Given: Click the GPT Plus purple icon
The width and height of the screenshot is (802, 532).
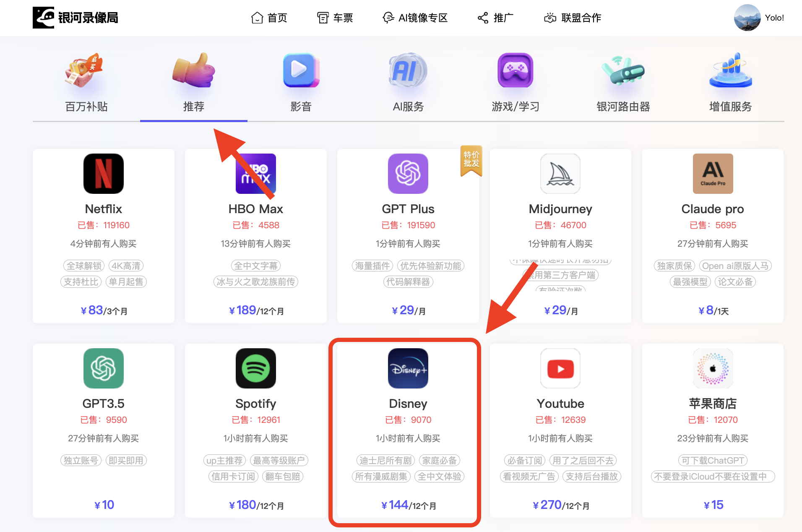Looking at the screenshot, I should tap(408, 174).
